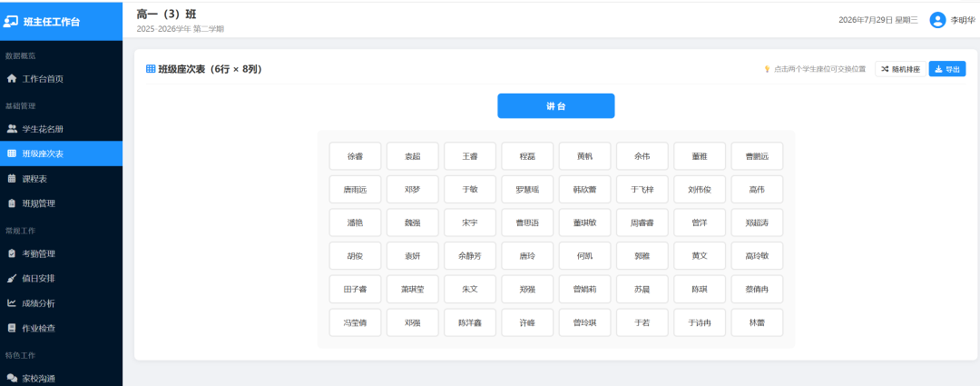Viewport: 980px width, 386px height.
Task: Click the 随机排座 shuffle button
Action: click(x=901, y=69)
